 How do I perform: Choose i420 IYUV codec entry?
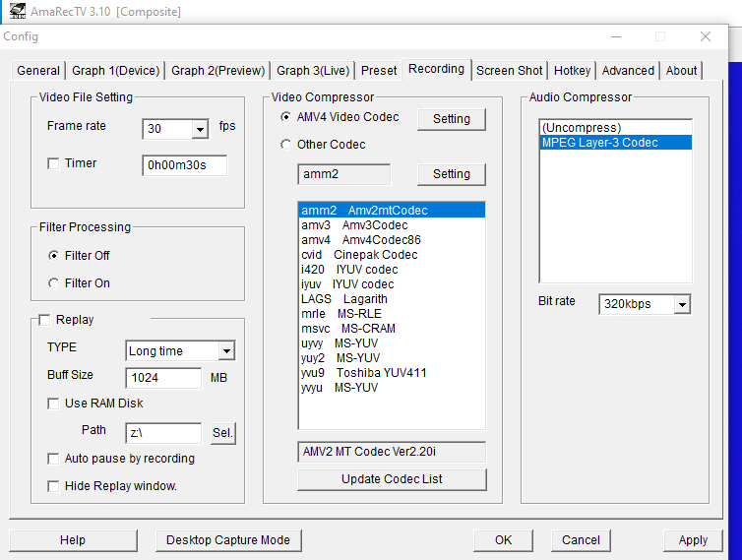[392, 270]
